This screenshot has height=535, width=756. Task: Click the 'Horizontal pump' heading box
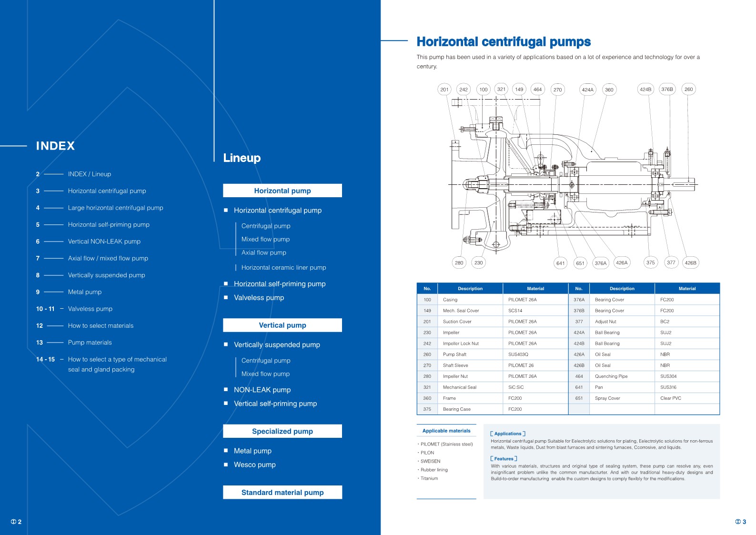coord(282,191)
